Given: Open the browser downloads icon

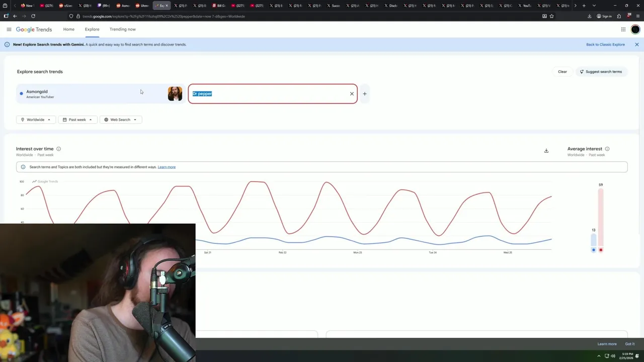Looking at the screenshot, I should pos(589,16).
